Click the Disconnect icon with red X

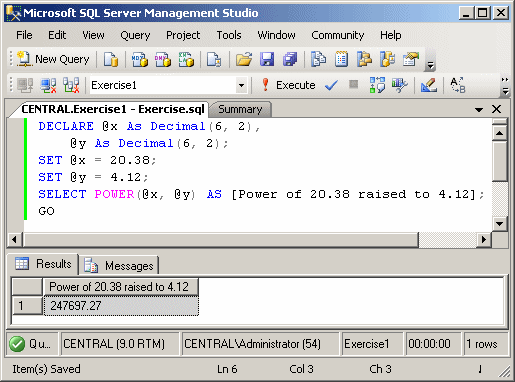coord(48,85)
